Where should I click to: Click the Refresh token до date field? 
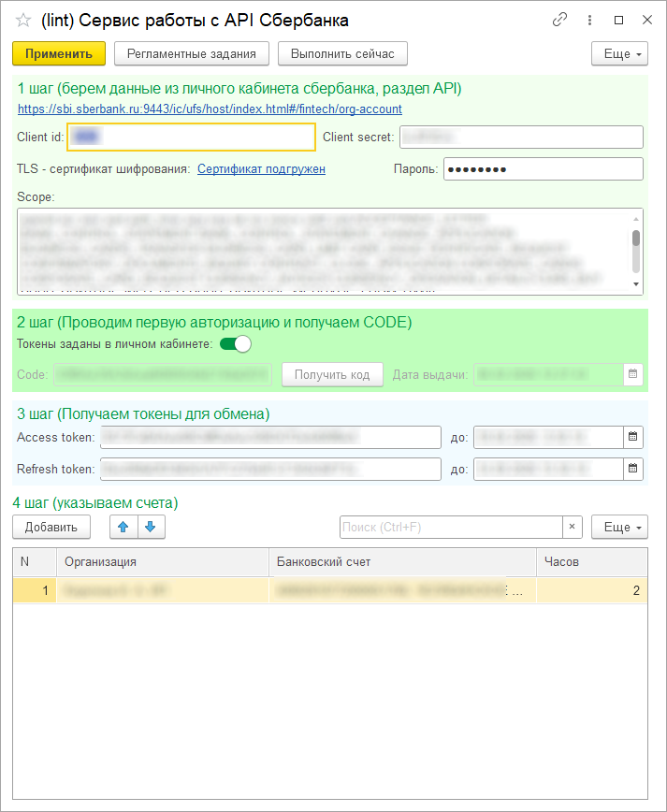point(548,469)
